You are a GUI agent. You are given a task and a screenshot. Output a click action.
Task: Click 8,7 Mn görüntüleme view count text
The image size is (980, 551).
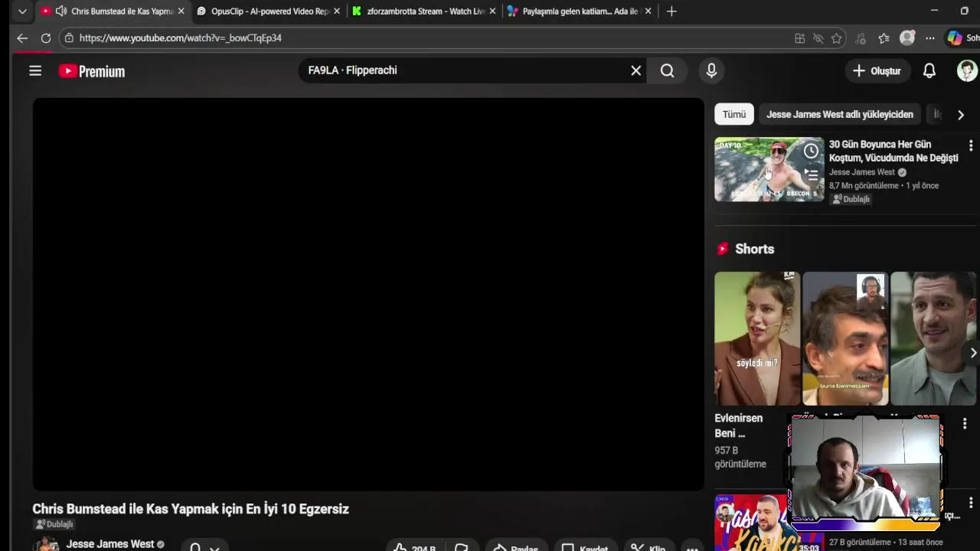coord(864,185)
